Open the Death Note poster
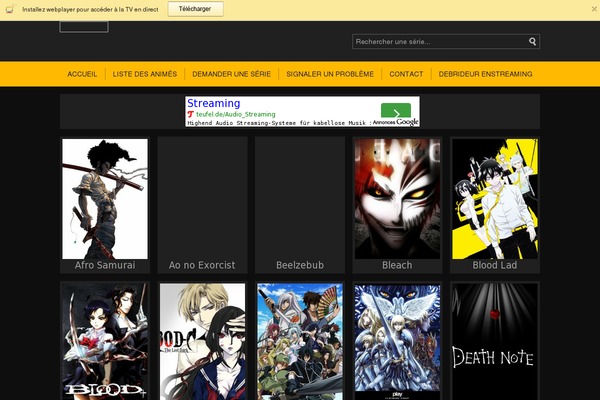 495,341
